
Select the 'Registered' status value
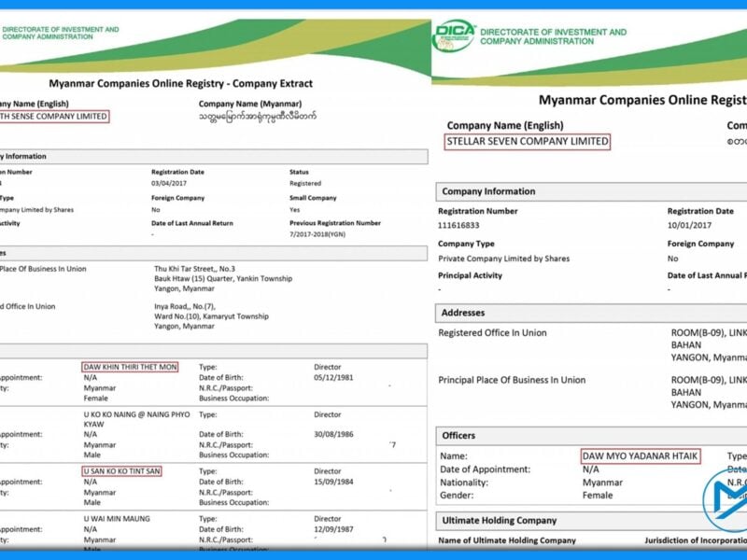(305, 183)
